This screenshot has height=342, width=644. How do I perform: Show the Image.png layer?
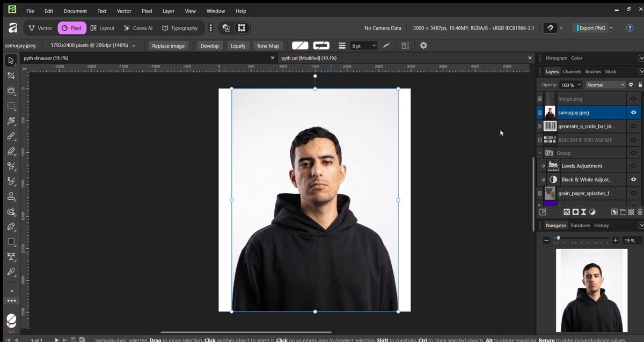pos(634,99)
